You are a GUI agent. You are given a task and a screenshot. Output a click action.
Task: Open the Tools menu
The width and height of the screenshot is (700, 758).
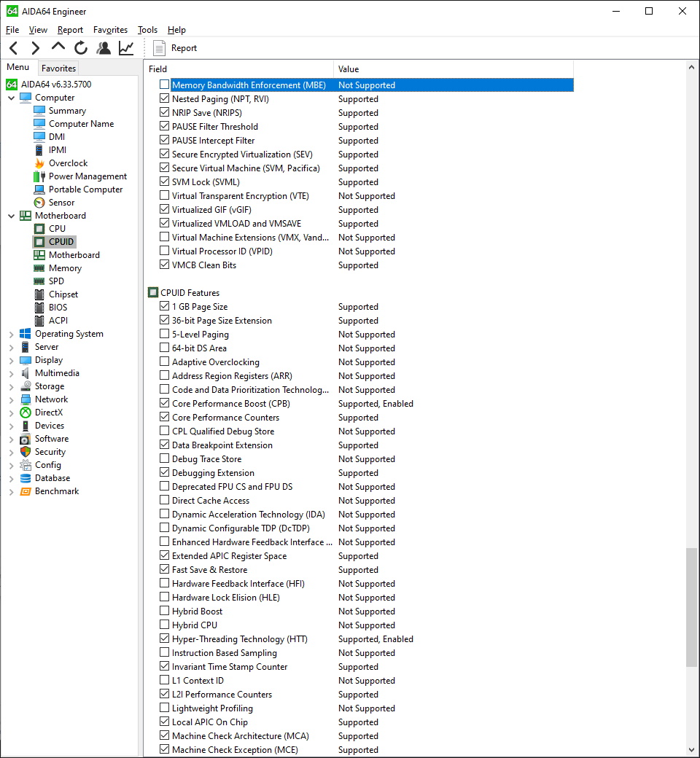(x=147, y=29)
